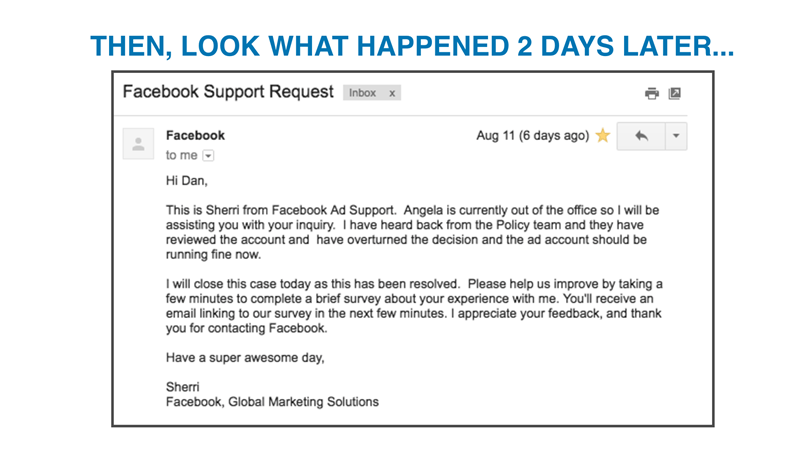Click the Sherri signature name

[x=183, y=386]
